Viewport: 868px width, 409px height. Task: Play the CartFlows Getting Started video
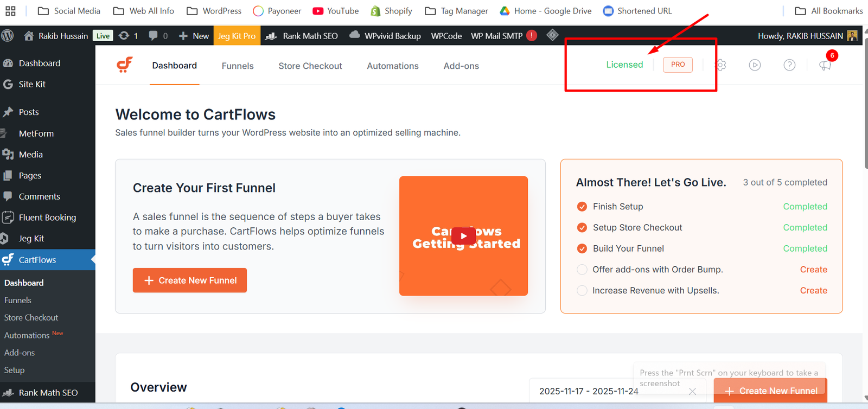pos(463,236)
